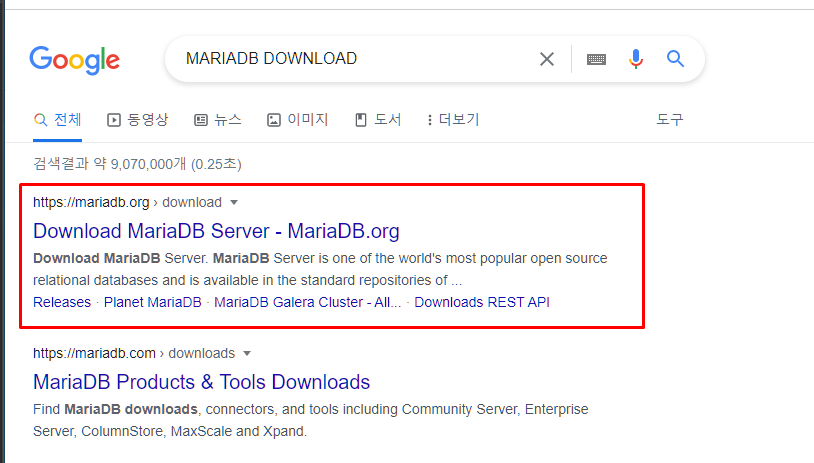Clear the search query with the X icon
Screen dimensions: 814x463
tap(547, 59)
